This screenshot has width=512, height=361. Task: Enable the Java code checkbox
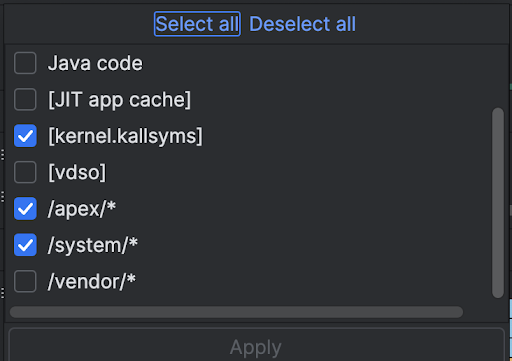[x=25, y=63]
